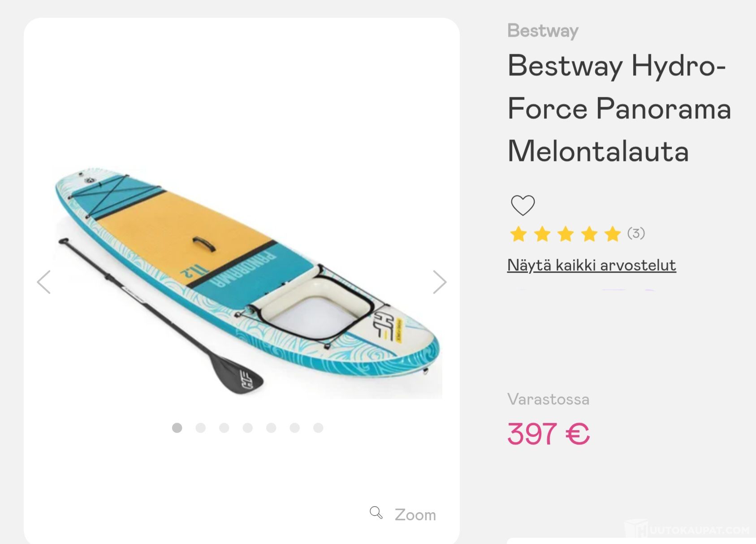Open Näytä kaikki arvostelut reviews link
The height and width of the screenshot is (544, 756).
592,265
